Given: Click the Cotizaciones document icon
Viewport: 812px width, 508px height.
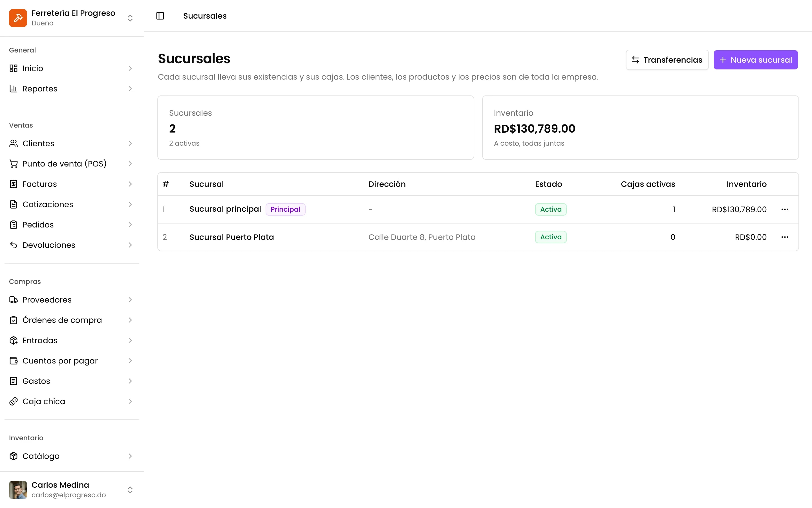Looking at the screenshot, I should 14,205.
